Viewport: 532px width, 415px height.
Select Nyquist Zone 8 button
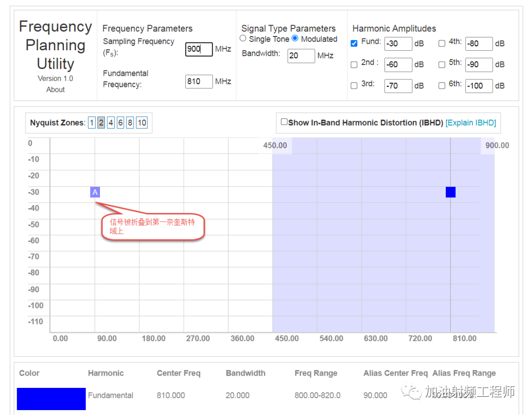[130, 123]
